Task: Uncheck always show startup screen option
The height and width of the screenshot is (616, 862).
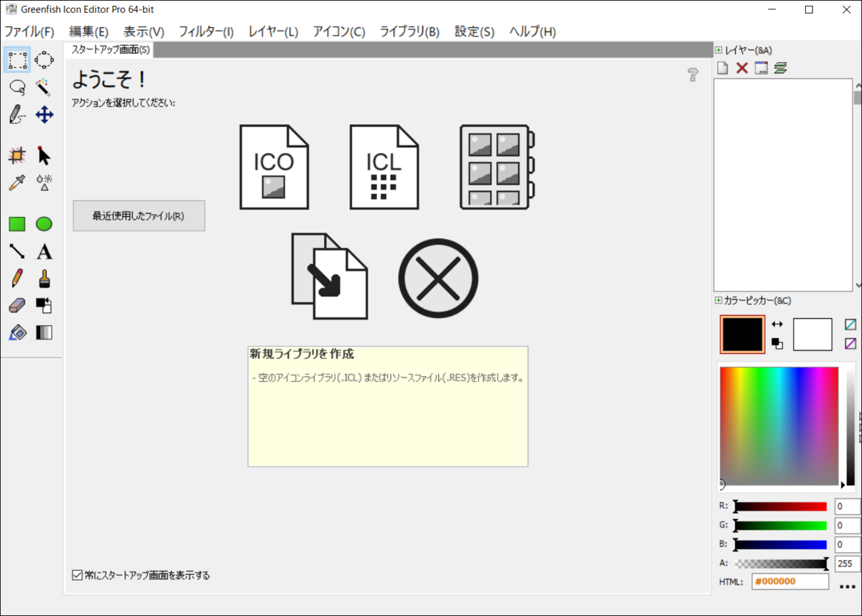Action: [76, 574]
